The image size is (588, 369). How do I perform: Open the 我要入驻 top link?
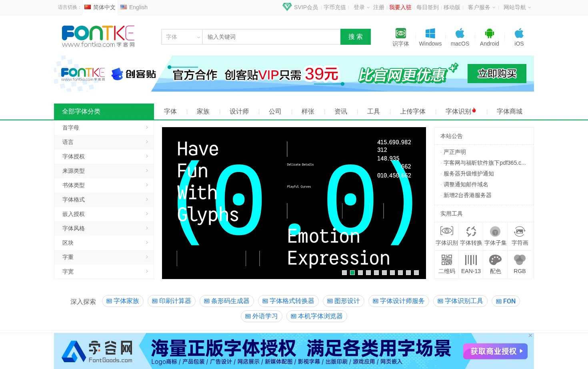point(400,7)
